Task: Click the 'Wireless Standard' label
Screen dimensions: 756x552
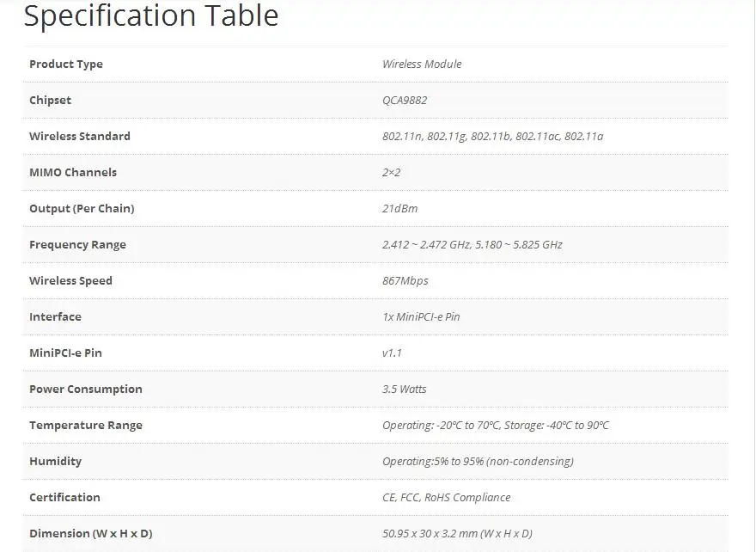Action: tap(80, 137)
